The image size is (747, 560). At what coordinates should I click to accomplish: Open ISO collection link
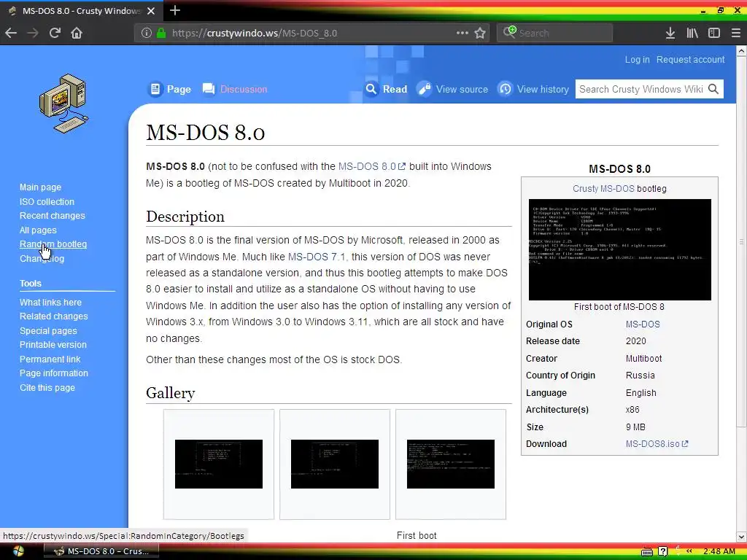[47, 201]
